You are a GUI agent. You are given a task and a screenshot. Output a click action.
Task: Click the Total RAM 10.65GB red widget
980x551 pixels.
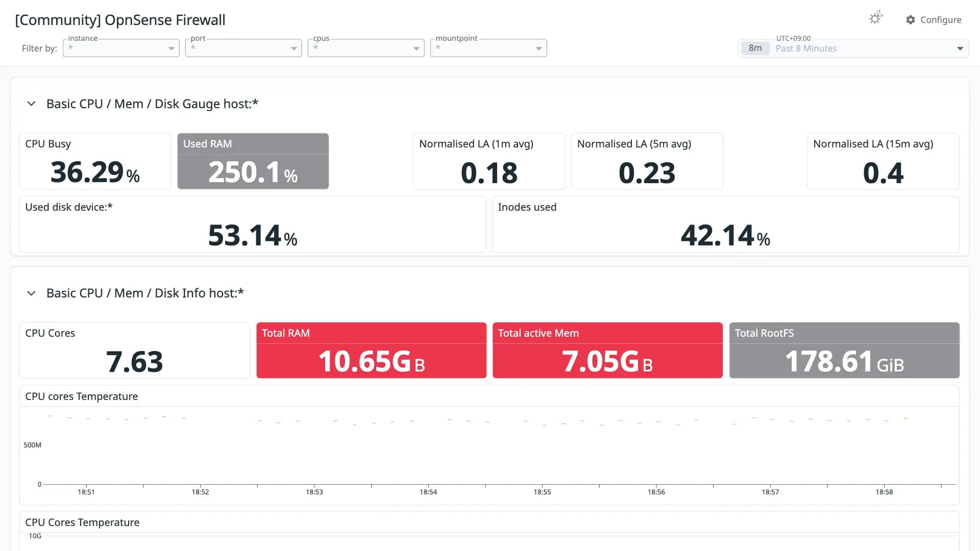pyautogui.click(x=372, y=350)
